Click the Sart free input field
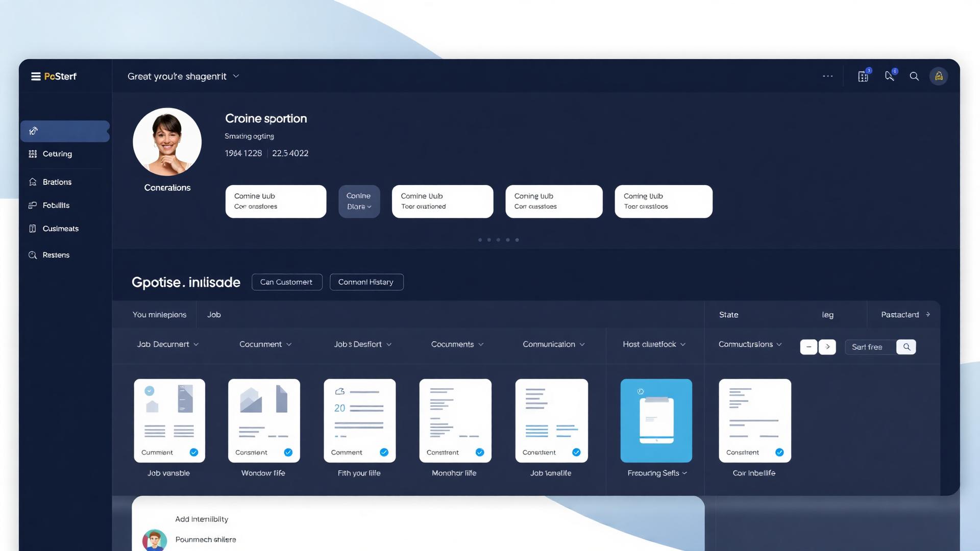This screenshot has height=551, width=980. pos(871,347)
